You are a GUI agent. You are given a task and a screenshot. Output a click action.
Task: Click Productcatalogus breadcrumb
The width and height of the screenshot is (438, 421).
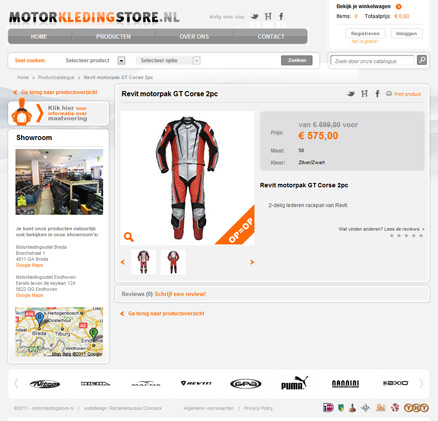point(56,77)
